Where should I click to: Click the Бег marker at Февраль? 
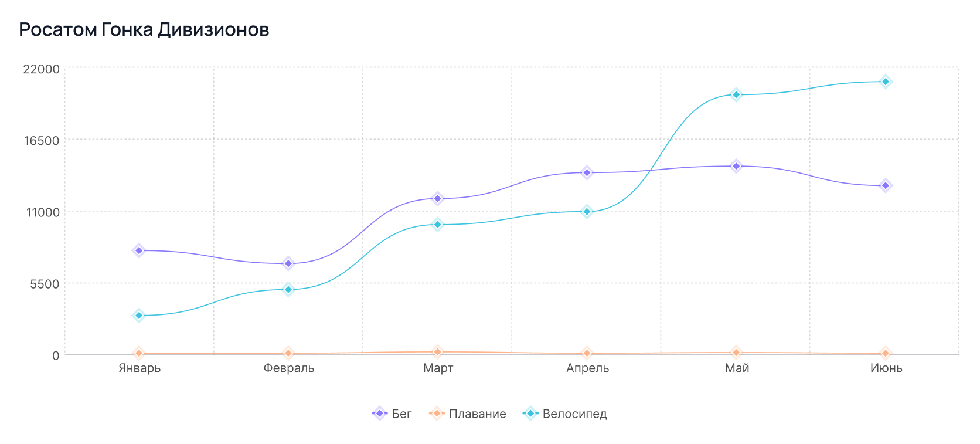click(288, 263)
